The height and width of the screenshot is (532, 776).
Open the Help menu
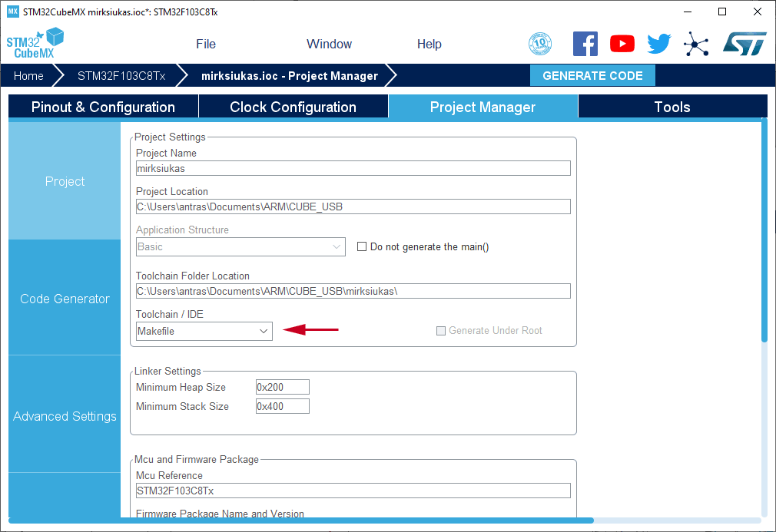tap(429, 44)
